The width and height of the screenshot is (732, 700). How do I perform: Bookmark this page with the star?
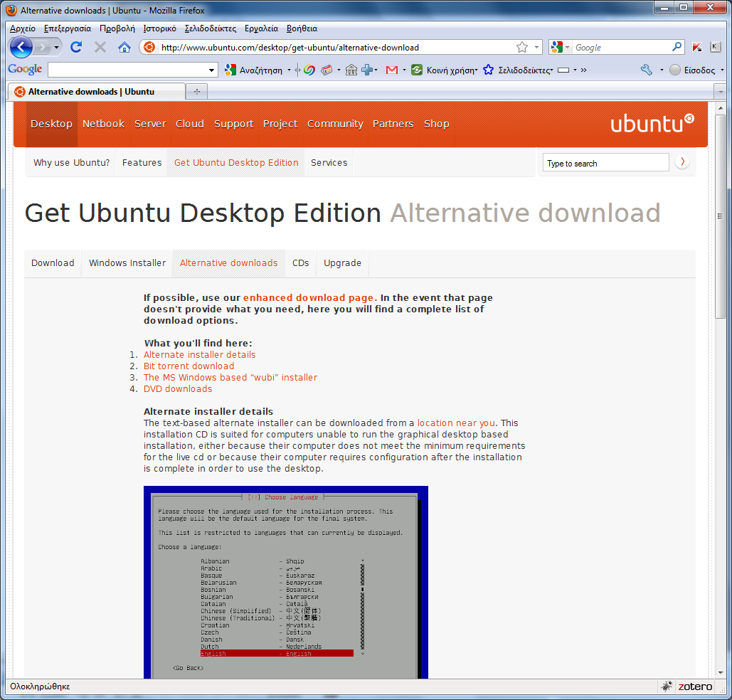[522, 47]
